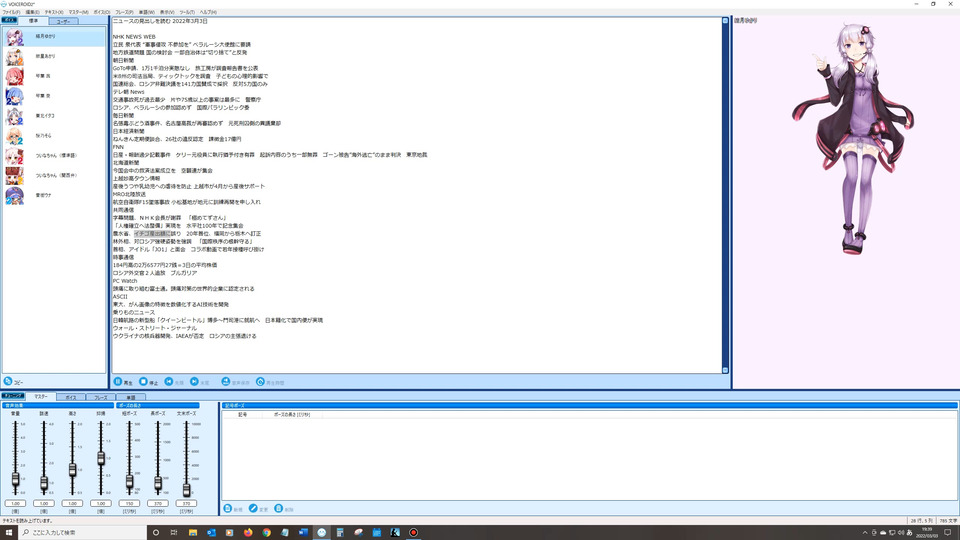Image resolution: width=960 pixels, height=540 pixels.
Task: Select the 東北イタコ voice preset
Action: [54, 116]
